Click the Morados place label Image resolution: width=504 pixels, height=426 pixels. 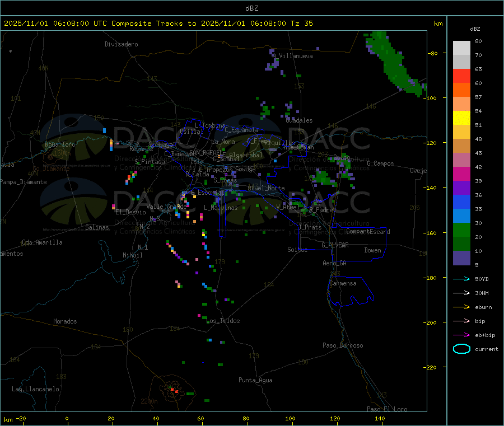(x=66, y=321)
